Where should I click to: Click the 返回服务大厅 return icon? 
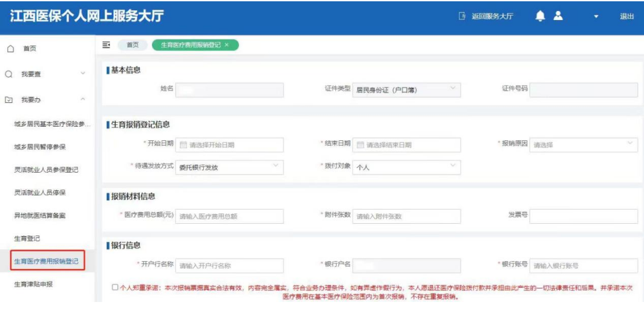(461, 17)
